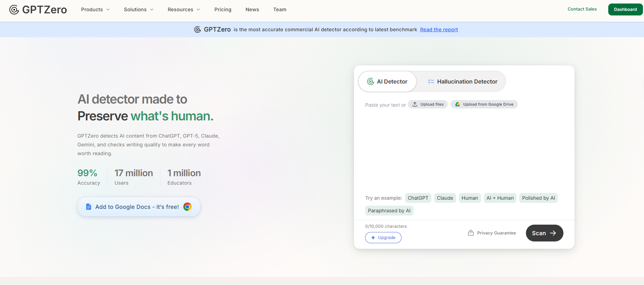Add GPTZero to Google Docs
This screenshot has height=285, width=644.
(x=139, y=207)
